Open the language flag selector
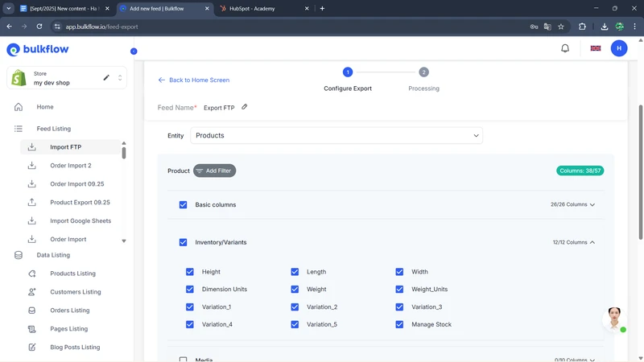This screenshot has width=644, height=362. click(596, 48)
